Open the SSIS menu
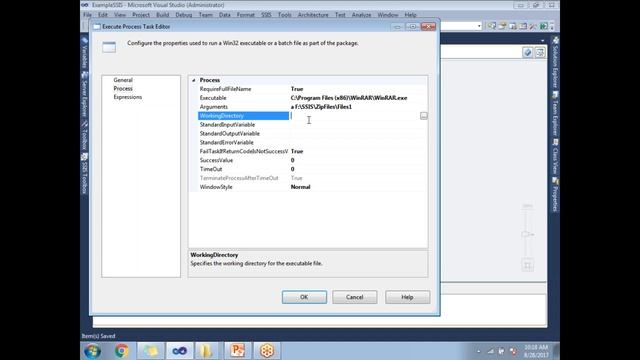Screen dimensions: 640x360 point(266,15)
